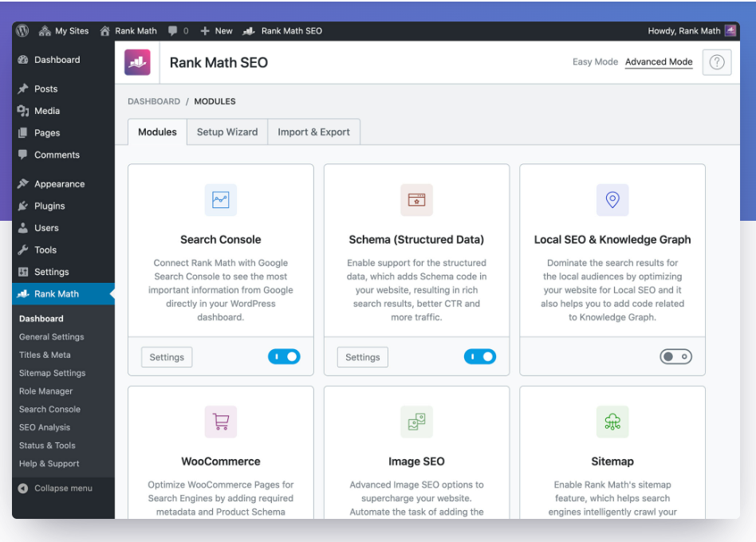Open Role Manager submenu item
This screenshot has height=542, width=756.
click(x=45, y=391)
